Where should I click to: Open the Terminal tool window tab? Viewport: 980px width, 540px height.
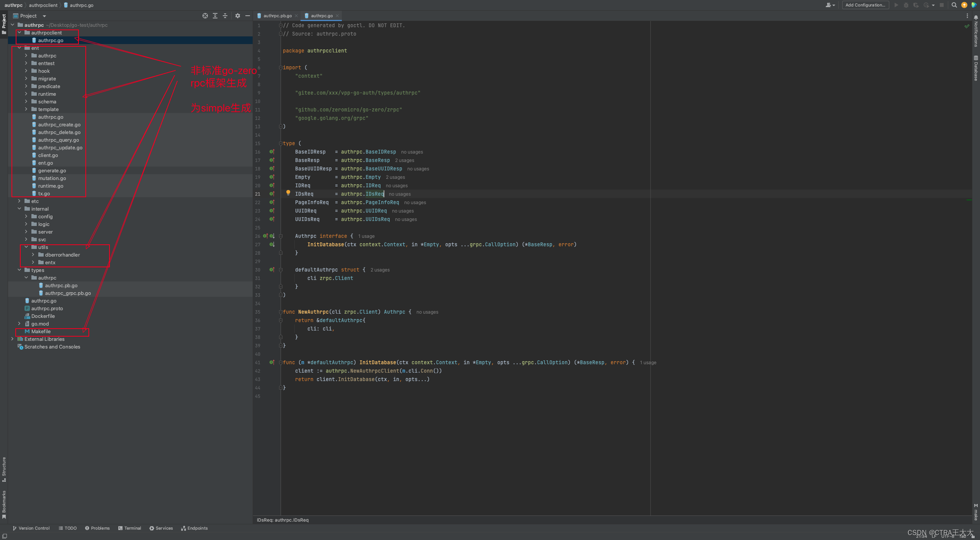coord(129,528)
